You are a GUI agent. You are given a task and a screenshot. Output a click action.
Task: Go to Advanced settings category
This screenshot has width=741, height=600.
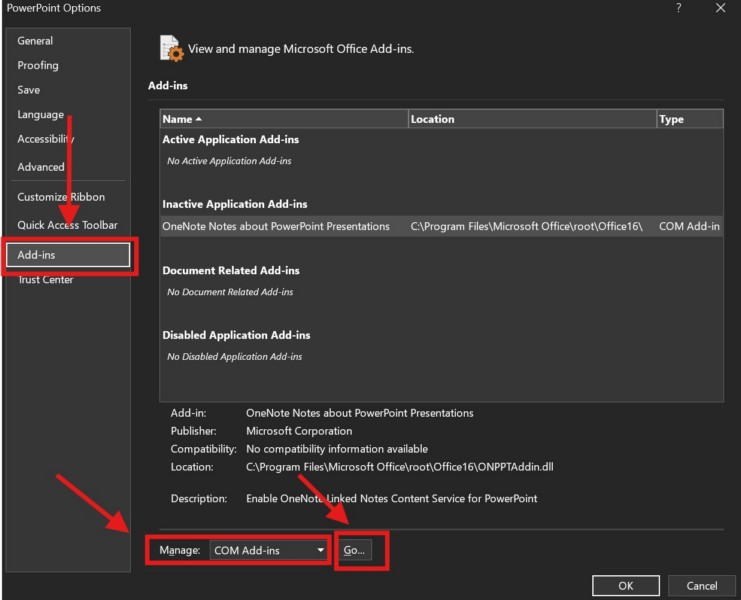tap(41, 167)
